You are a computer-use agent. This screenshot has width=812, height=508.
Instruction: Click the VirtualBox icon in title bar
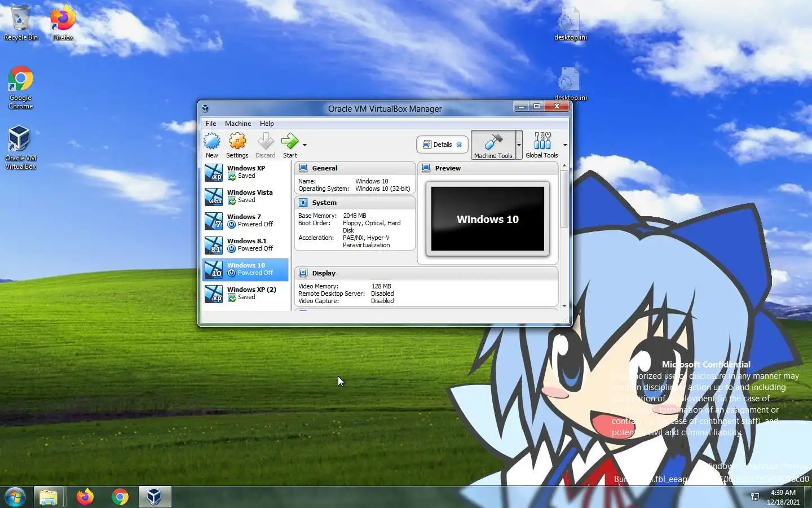pyautogui.click(x=205, y=108)
